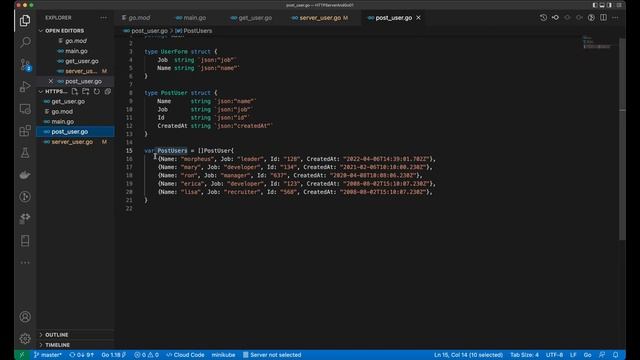
Task: Show additional activity bar views ellipsis
Action: click(x=25, y=262)
